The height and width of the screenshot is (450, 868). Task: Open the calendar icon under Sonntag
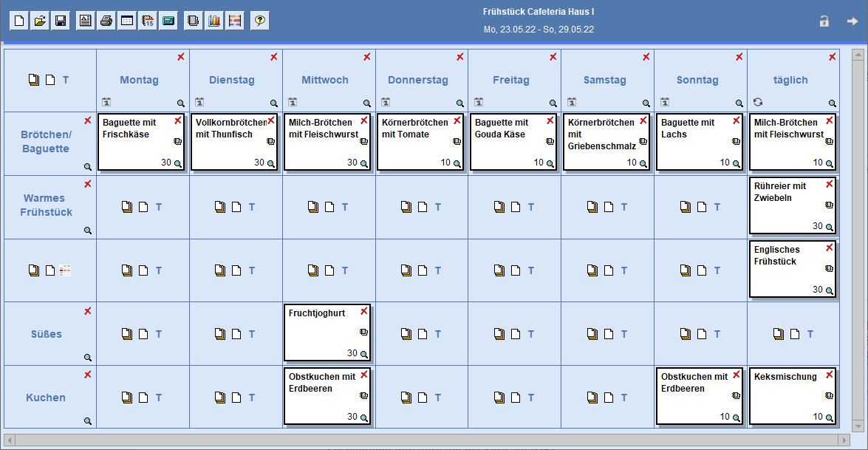(664, 103)
